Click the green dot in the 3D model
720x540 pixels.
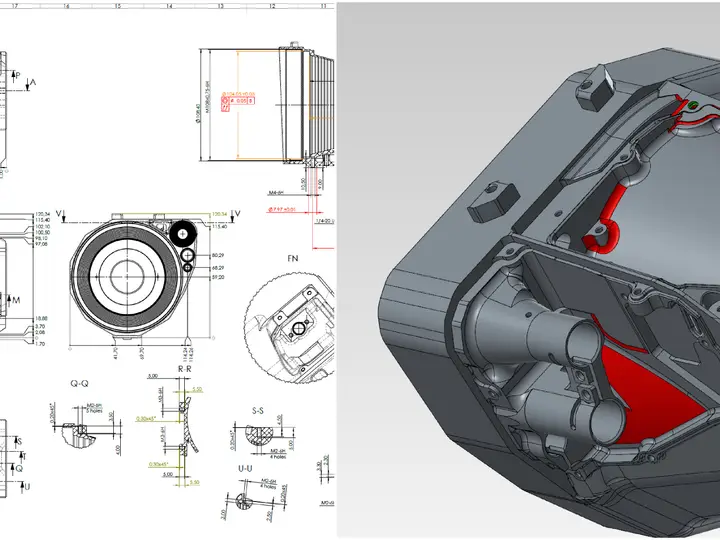pyautogui.click(x=693, y=105)
